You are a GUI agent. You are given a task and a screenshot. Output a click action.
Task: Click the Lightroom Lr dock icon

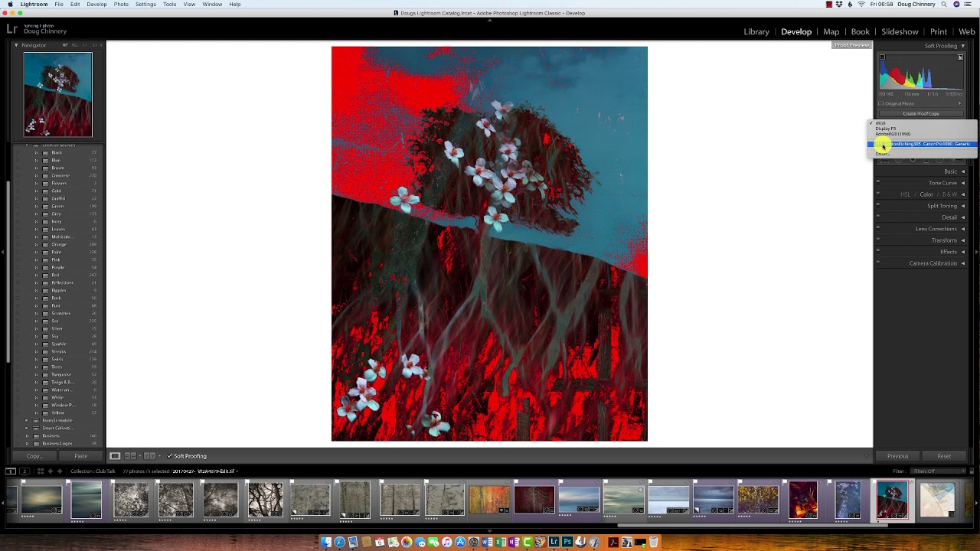[x=554, y=542]
